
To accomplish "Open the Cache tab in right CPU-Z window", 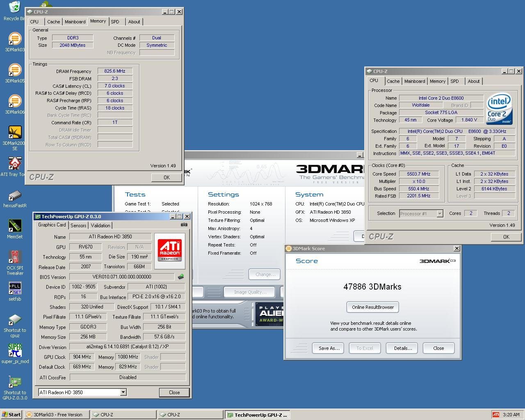I will click(393, 81).
